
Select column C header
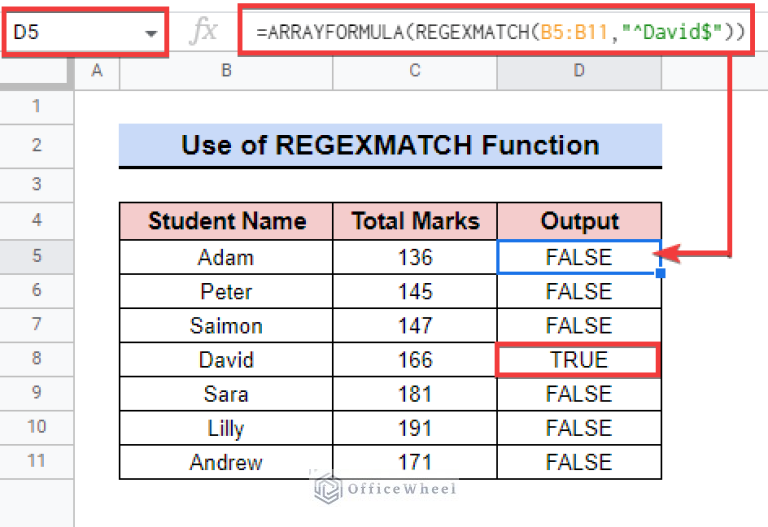415,70
